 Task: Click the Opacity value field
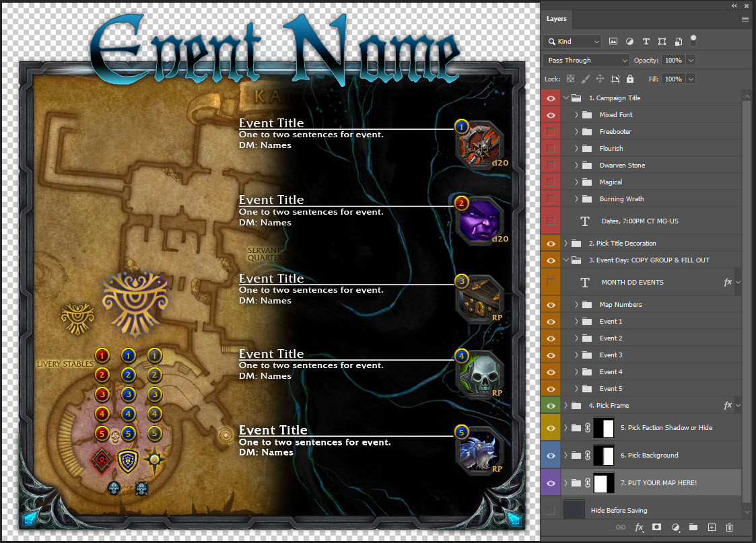coord(674,61)
